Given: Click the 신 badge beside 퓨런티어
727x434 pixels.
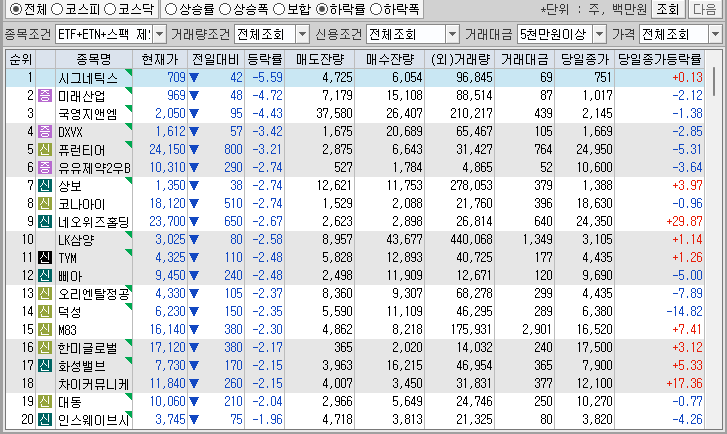Looking at the screenshot, I should coord(45,149).
